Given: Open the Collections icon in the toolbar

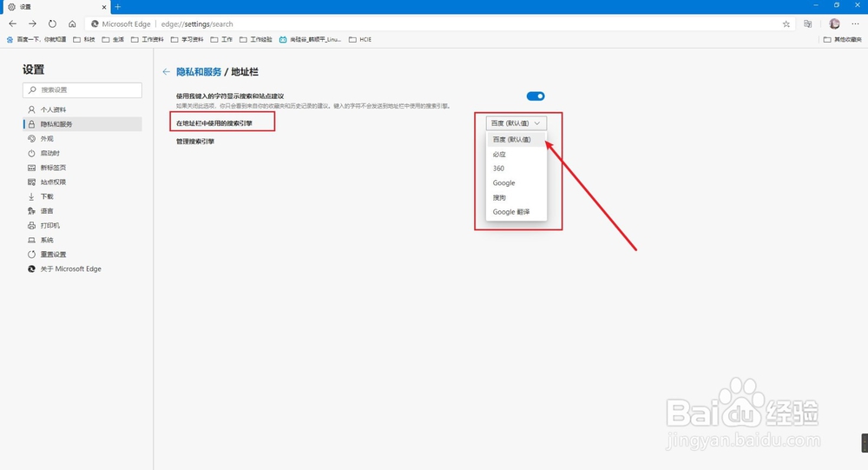Looking at the screenshot, I should (x=807, y=23).
